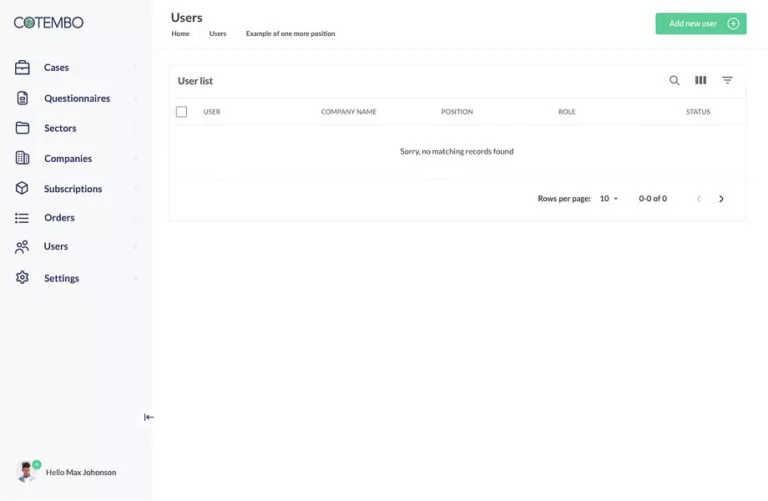The height and width of the screenshot is (501, 768).
Task: Click 'Rows per page:' label
Action: pyautogui.click(x=564, y=198)
